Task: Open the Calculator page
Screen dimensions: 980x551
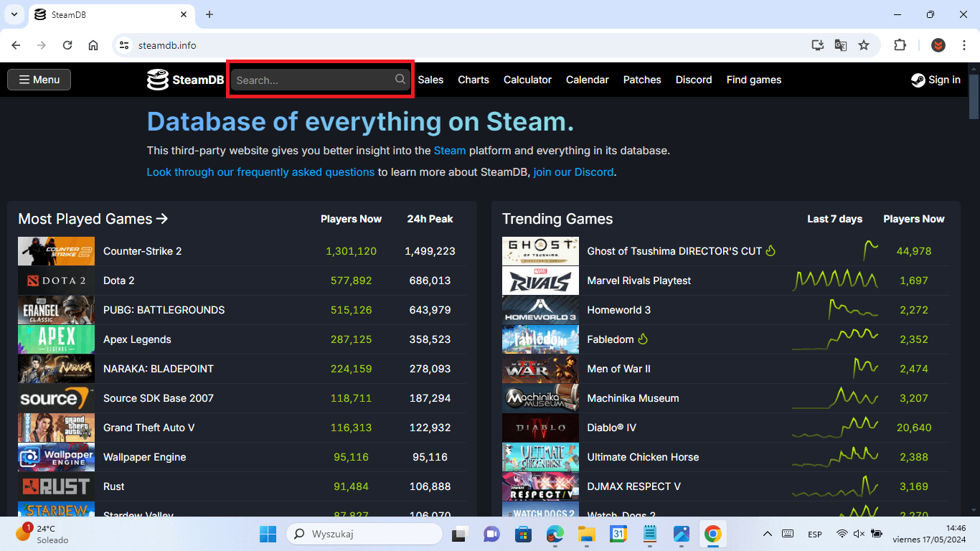Action: pyautogui.click(x=527, y=80)
